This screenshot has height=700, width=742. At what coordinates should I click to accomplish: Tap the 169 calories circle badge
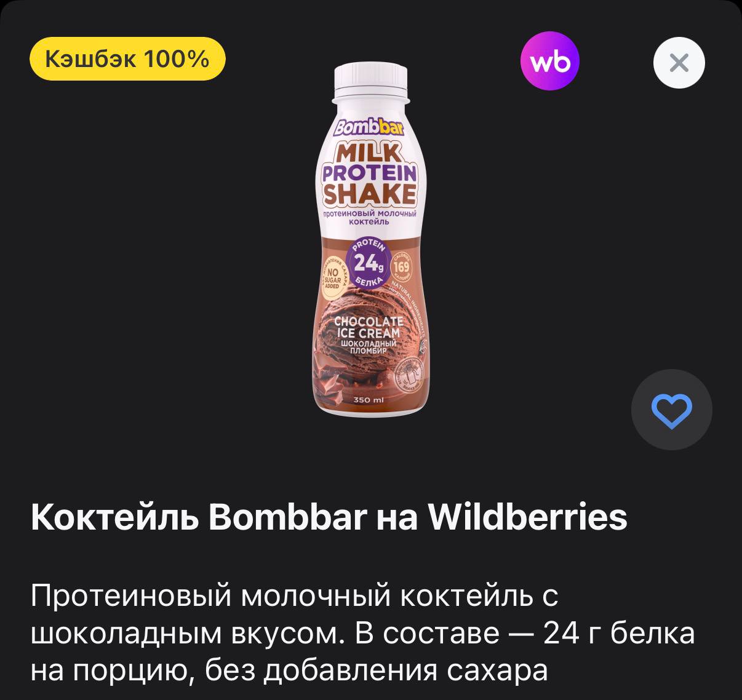point(402,267)
